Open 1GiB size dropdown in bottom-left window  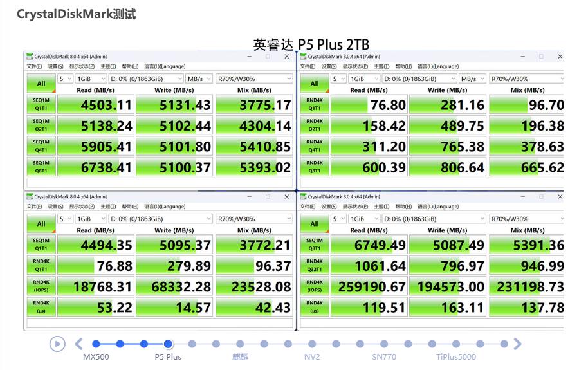click(x=91, y=219)
